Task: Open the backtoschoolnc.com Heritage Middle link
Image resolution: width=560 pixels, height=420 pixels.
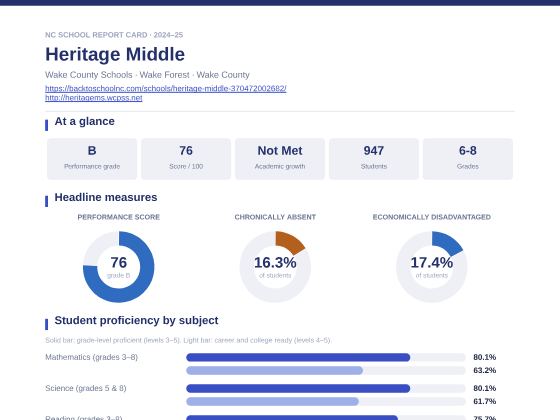Action: pos(166,88)
